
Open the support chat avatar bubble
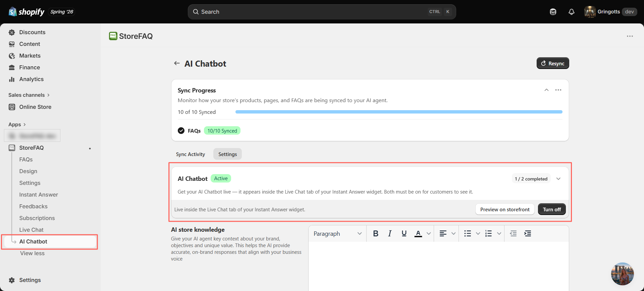(623, 274)
